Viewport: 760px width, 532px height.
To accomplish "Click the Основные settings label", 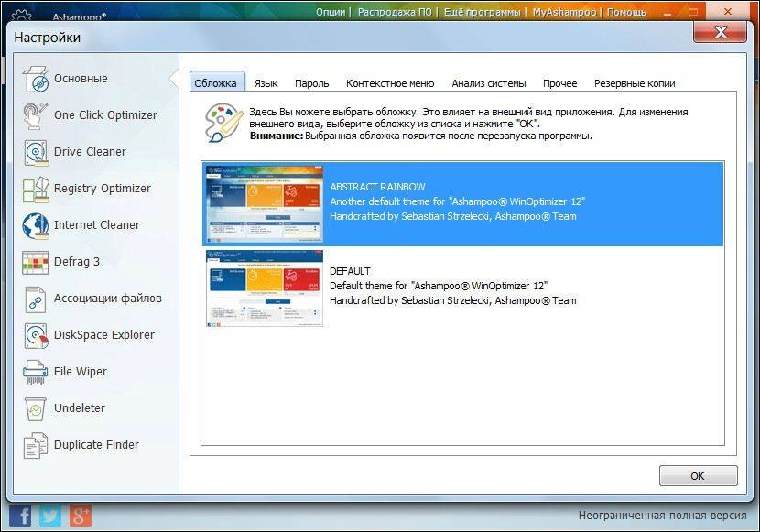I will click(x=81, y=79).
